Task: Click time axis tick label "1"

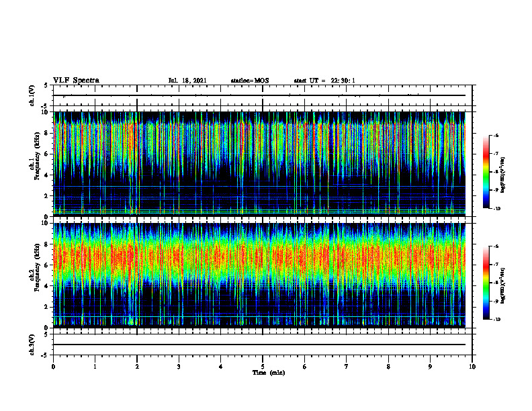Action: coord(95,367)
